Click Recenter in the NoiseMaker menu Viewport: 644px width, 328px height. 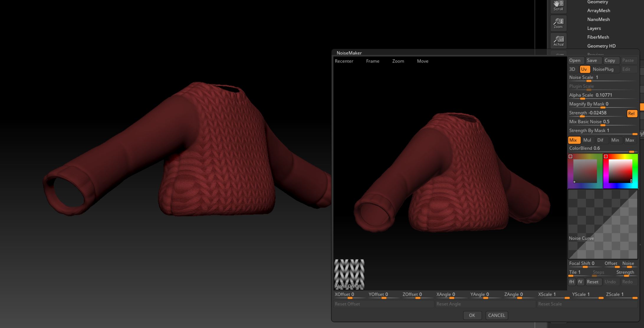point(344,61)
